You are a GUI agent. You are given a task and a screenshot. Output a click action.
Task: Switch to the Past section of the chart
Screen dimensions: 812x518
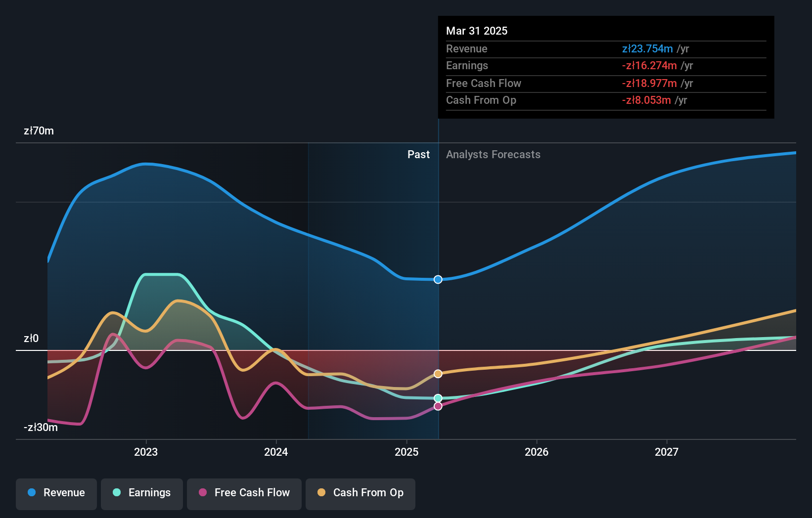click(x=418, y=154)
